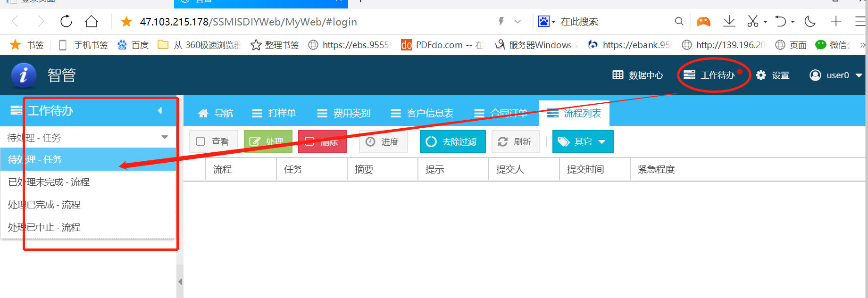Open 设置 settings gear
This screenshot has width=868, height=298.
tap(772, 75)
